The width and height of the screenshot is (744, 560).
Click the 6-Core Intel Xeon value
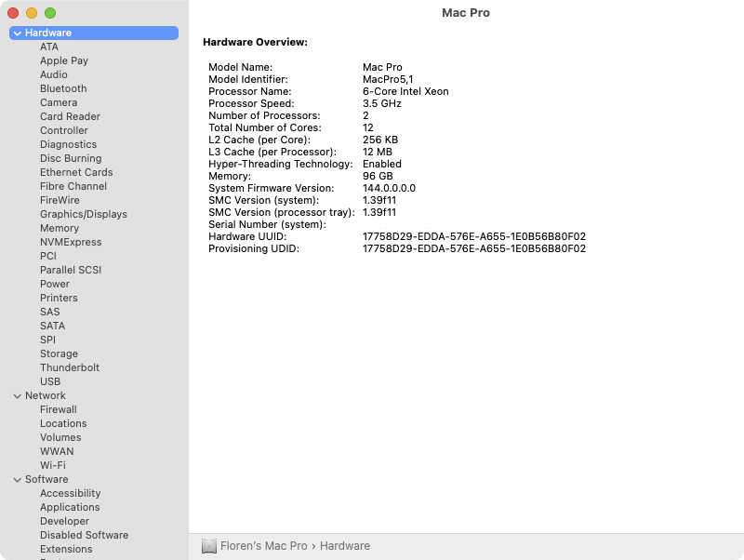point(405,91)
